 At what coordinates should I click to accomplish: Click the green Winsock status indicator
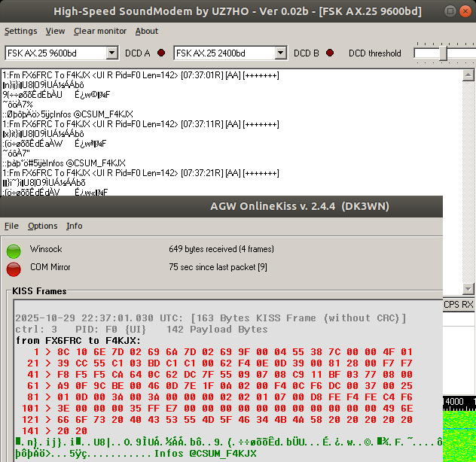(14, 251)
